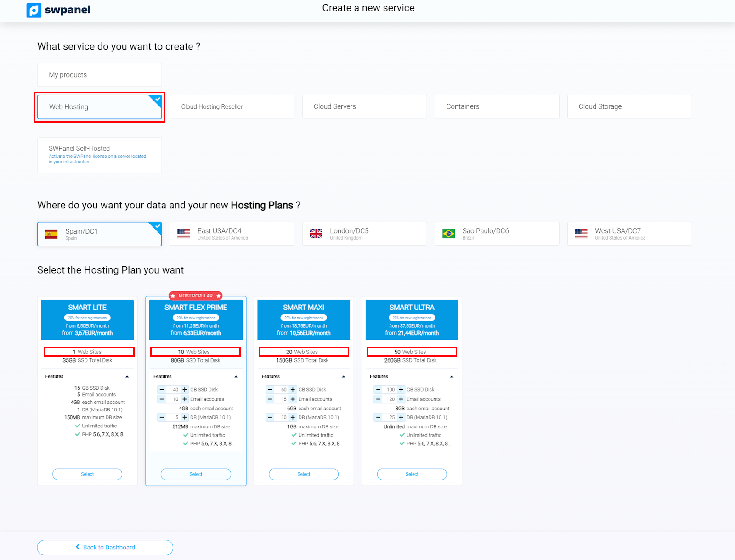The height and width of the screenshot is (560, 735).
Task: Collapse Features section of Smart Flex Prime
Action: point(236,377)
